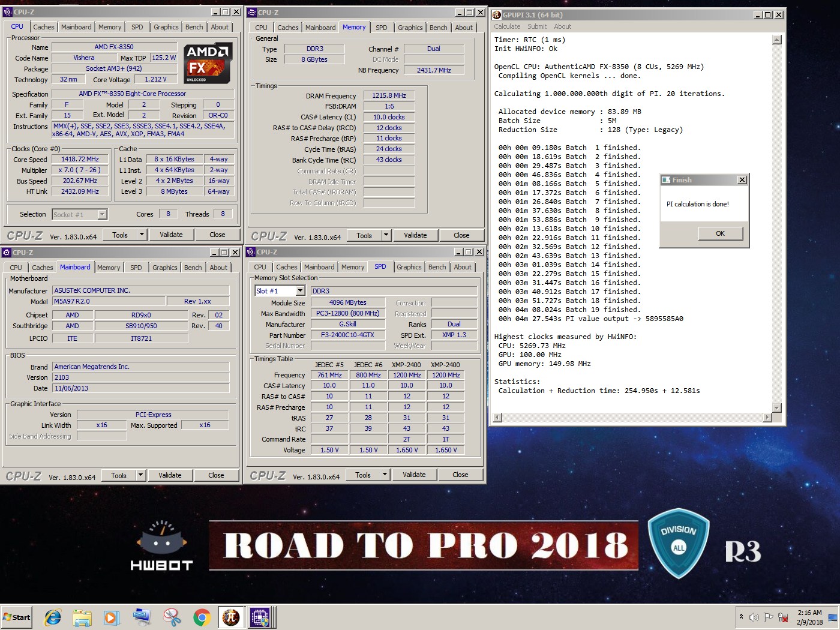The height and width of the screenshot is (630, 840).
Task: Click CPU-Z title icon in SPD window
Action: tap(251, 252)
